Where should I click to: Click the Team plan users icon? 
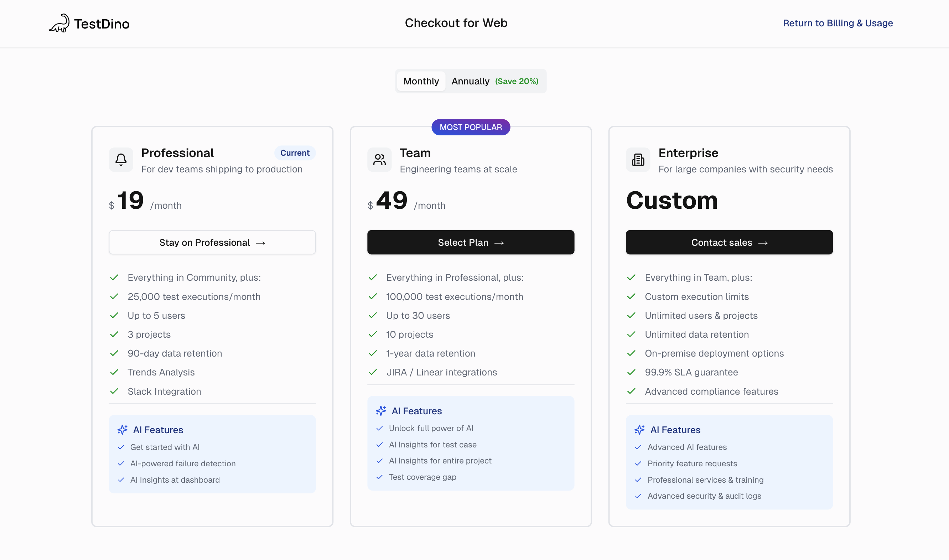pos(379,160)
